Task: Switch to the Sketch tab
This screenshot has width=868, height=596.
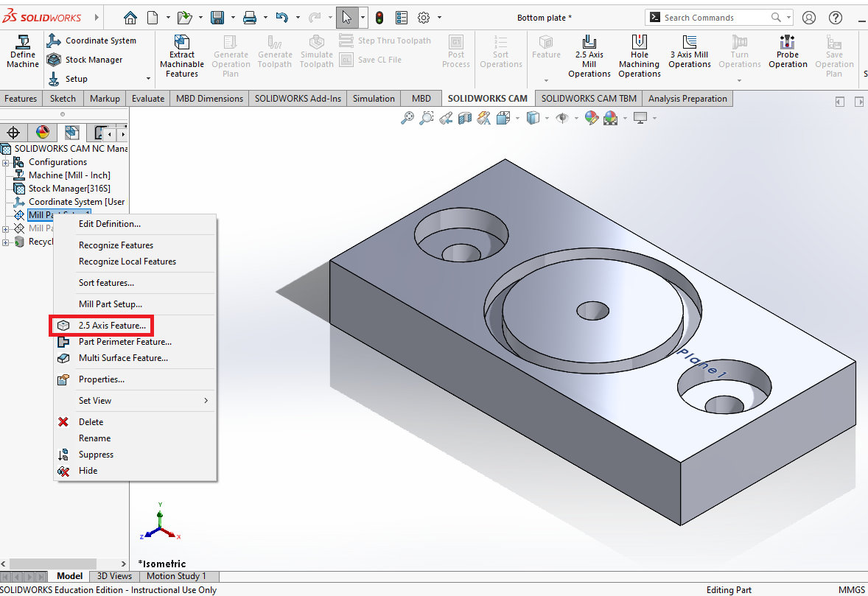Action: tap(63, 99)
